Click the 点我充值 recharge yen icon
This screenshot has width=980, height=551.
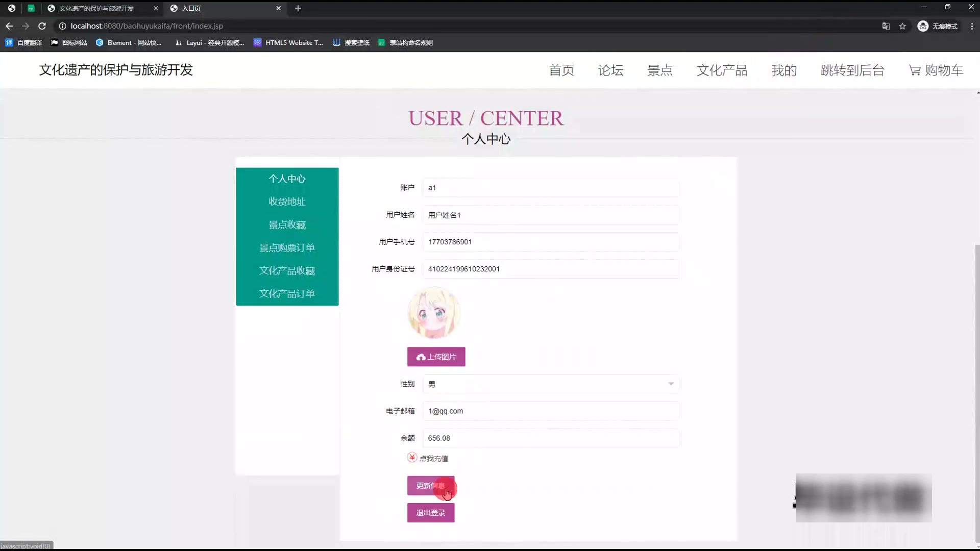[x=412, y=458]
